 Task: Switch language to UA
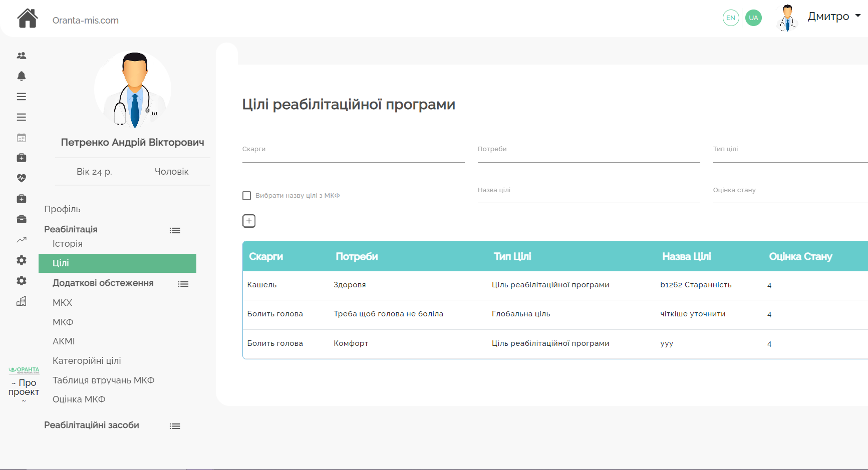[753, 18]
